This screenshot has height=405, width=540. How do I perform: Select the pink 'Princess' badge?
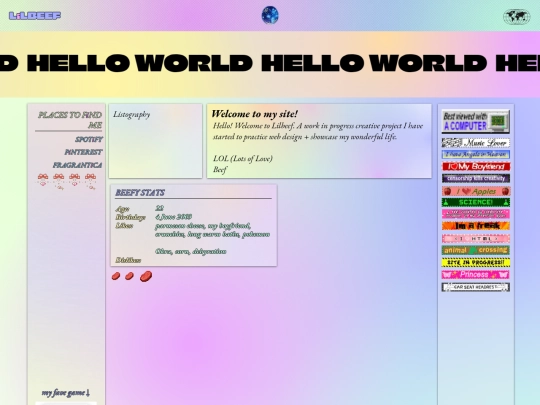[476, 274]
